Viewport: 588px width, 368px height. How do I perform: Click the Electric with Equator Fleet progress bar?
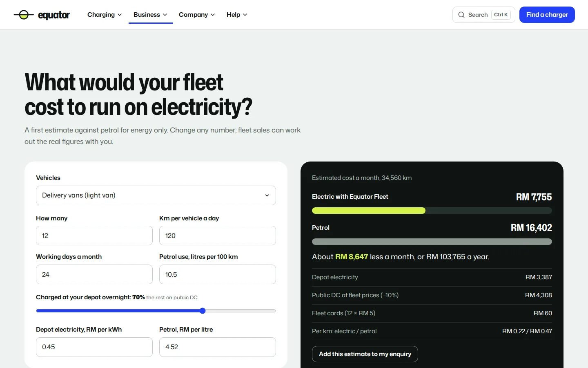[432, 211]
